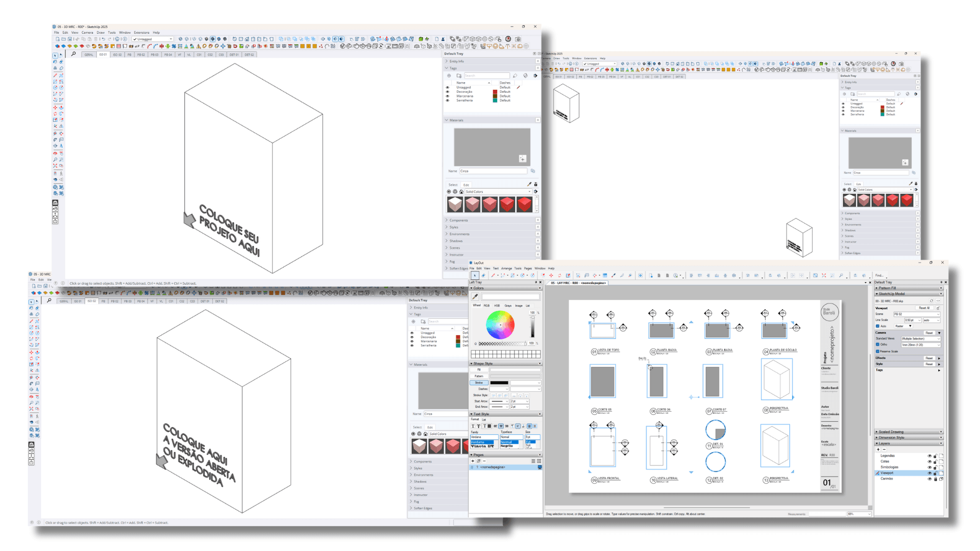The height and width of the screenshot is (551, 980).
Task: Click the Save icon in top-left SketchUp toolbar
Action: pos(69,39)
